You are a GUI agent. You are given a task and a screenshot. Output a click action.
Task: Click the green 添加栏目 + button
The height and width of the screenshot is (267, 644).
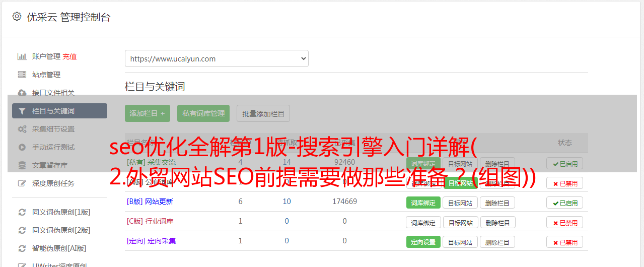(148, 113)
